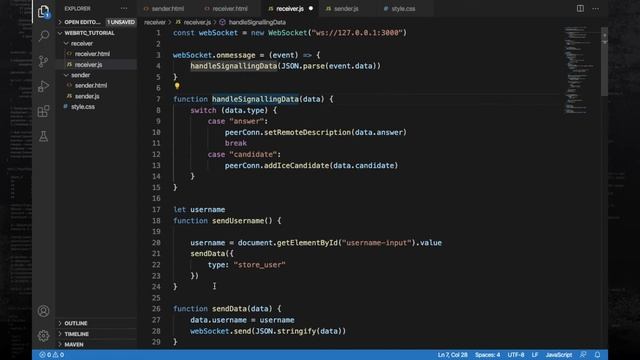Image resolution: width=640 pixels, height=360 pixels.
Task: Click the "username-input" string
Action: click(x=376, y=243)
